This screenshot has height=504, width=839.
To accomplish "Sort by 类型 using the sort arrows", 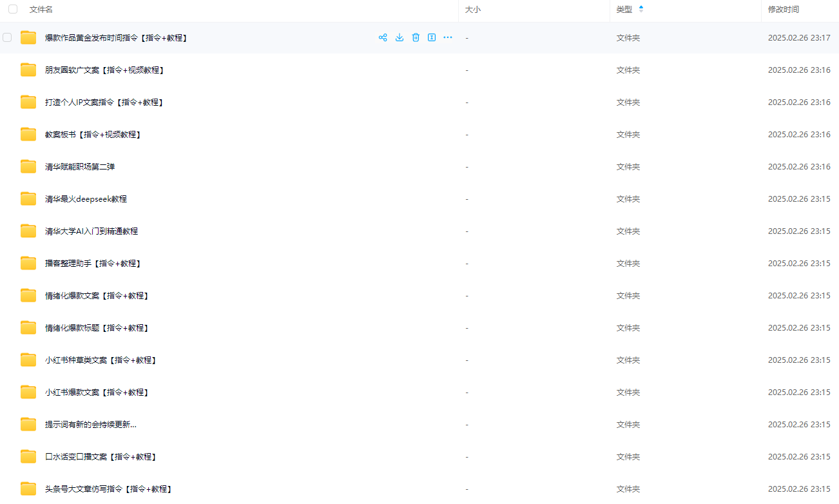I will pos(641,10).
